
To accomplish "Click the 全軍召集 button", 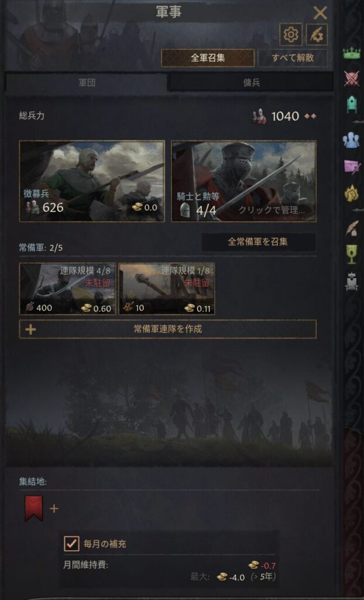I will (208, 58).
